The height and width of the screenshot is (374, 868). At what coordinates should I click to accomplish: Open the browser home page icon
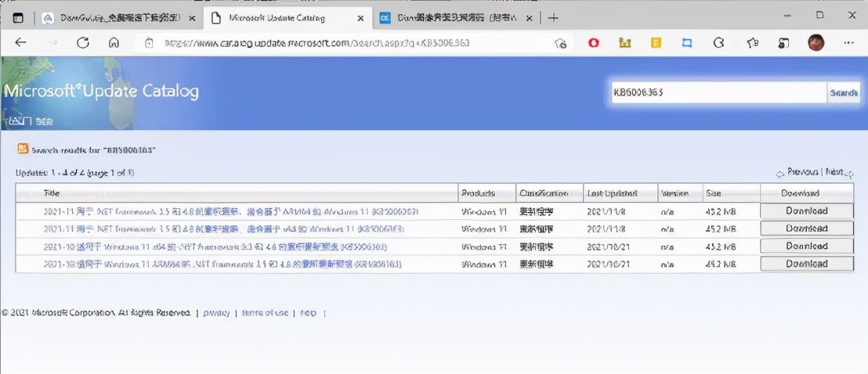(x=114, y=42)
